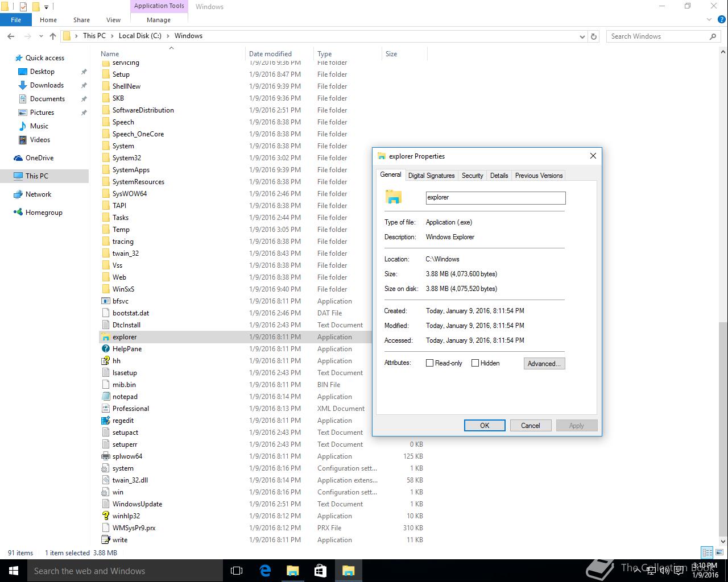Switch to the Security tab
The width and height of the screenshot is (728, 582).
coord(472,176)
